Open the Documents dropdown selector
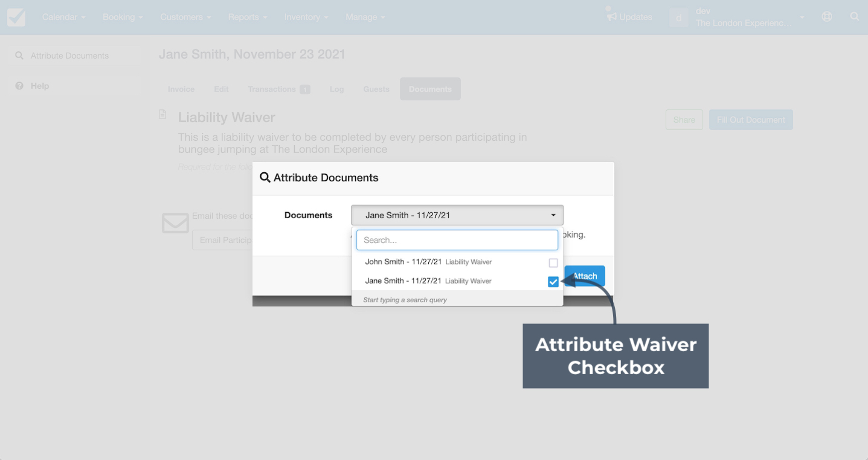The height and width of the screenshot is (460, 868). [457, 215]
